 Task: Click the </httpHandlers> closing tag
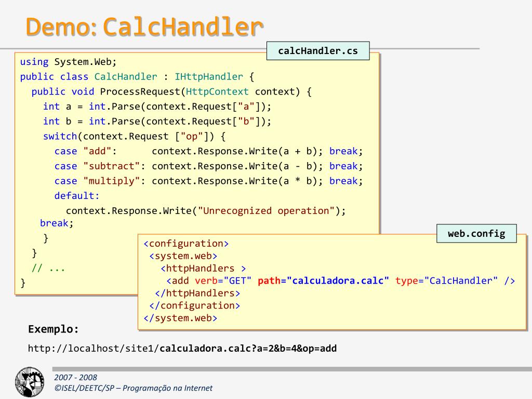pos(197,293)
